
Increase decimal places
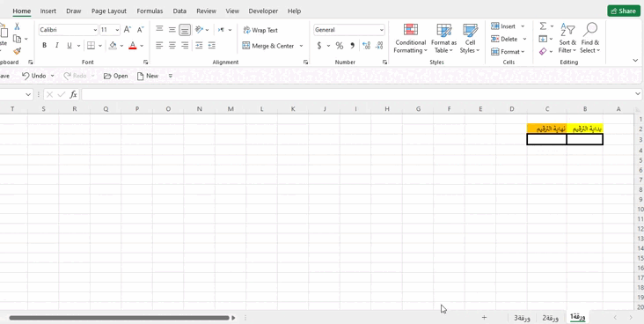pos(366,46)
